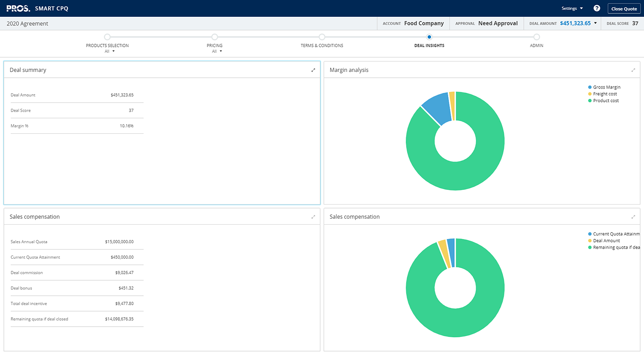
Task: Expand the Deal summary panel
Action: tap(313, 70)
